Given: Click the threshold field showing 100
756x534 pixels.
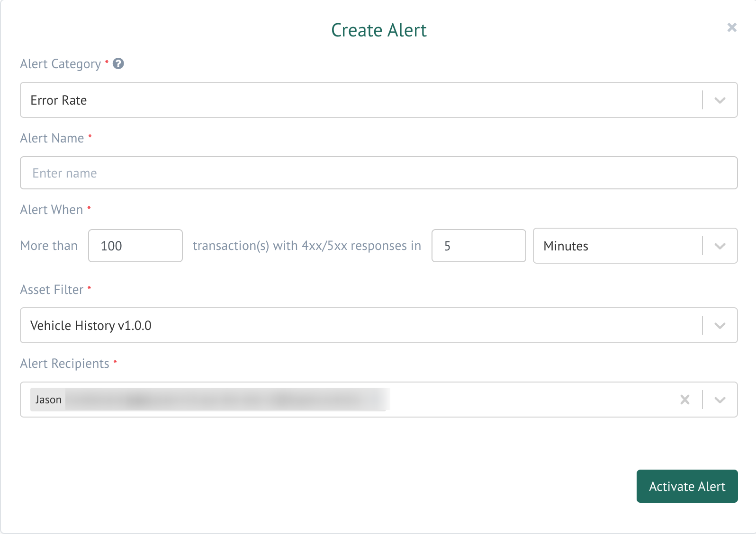Looking at the screenshot, I should click(x=135, y=246).
